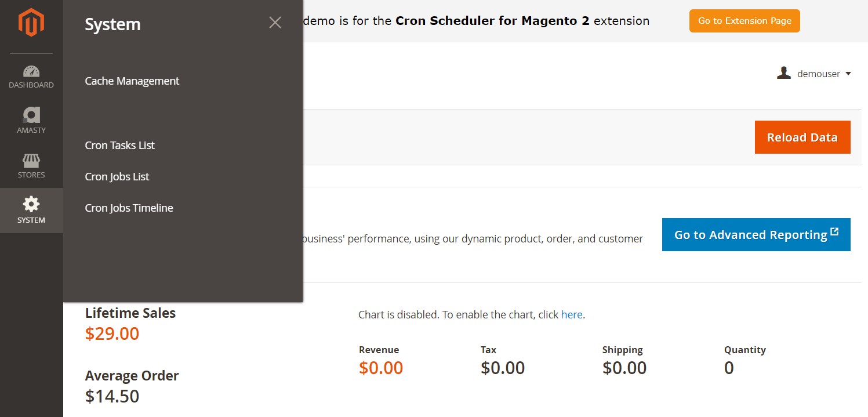Select Cron Jobs List entry

click(x=117, y=177)
